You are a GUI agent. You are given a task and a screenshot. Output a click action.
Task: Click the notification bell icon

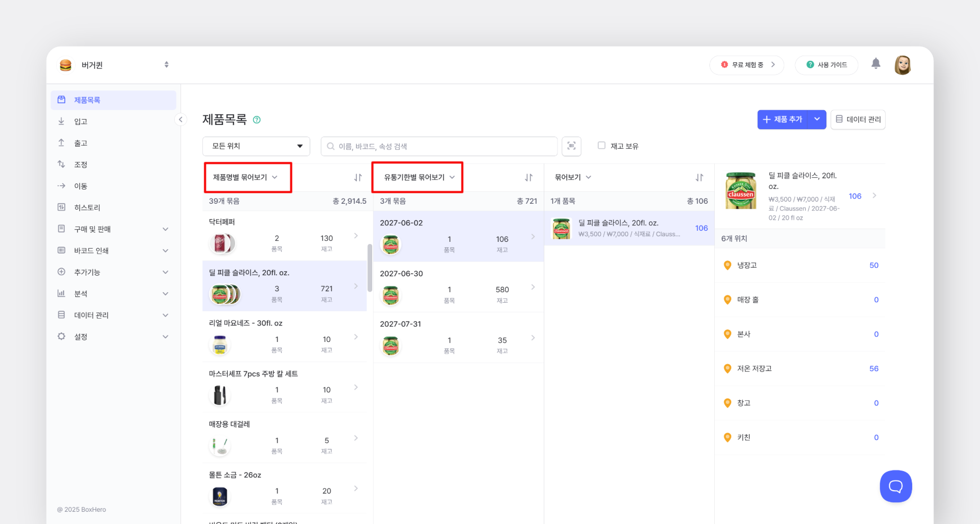[876, 64]
